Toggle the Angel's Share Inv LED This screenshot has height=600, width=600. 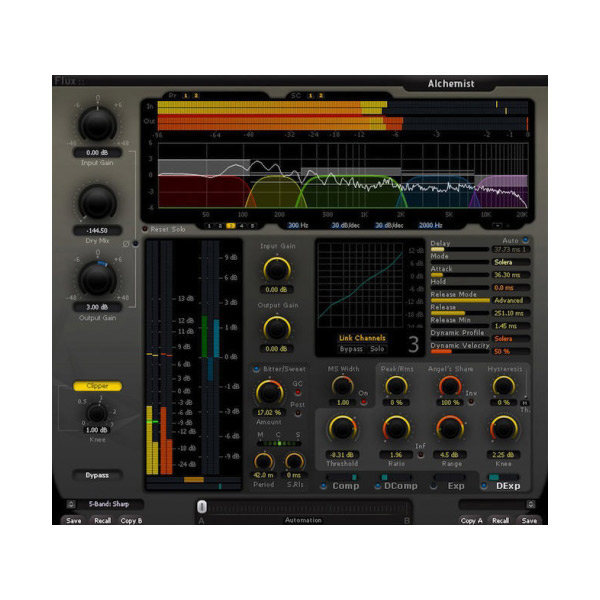coord(471,402)
